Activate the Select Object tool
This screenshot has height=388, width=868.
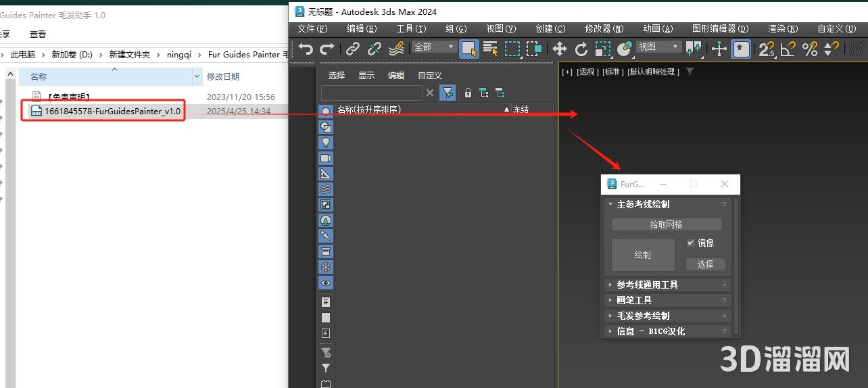[469, 49]
